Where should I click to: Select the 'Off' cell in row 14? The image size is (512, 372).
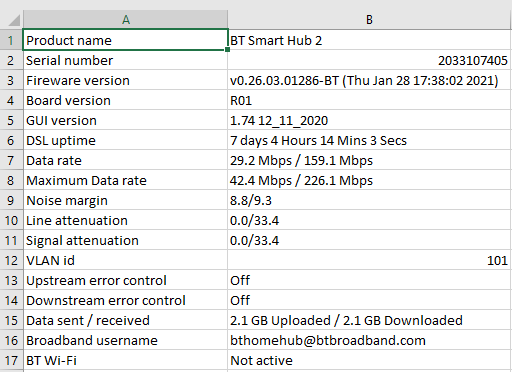click(370, 300)
